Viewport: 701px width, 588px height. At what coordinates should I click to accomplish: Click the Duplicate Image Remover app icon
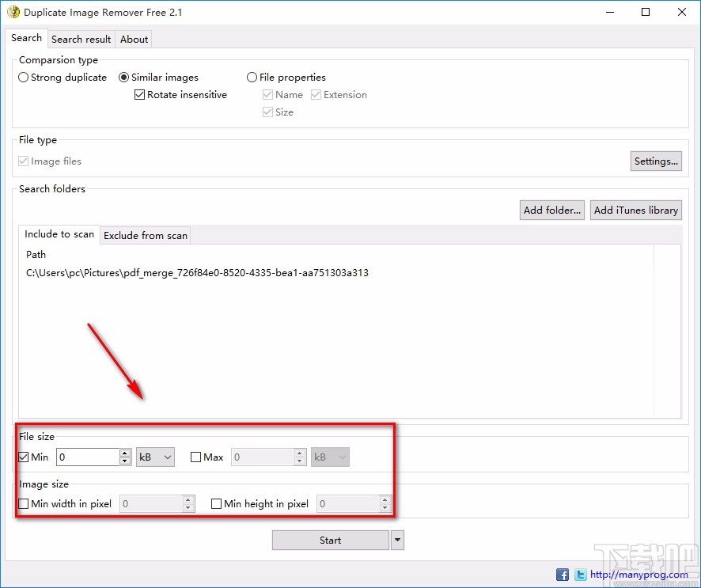coord(14,12)
